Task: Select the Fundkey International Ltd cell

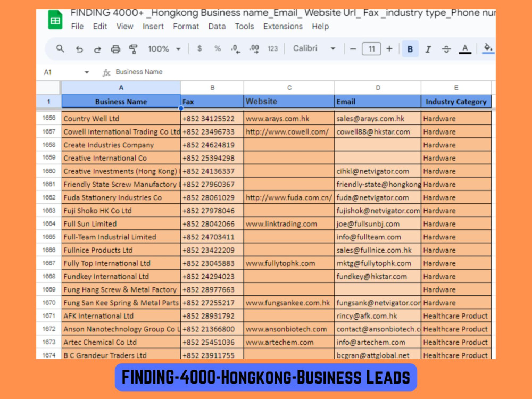Action: tap(121, 277)
